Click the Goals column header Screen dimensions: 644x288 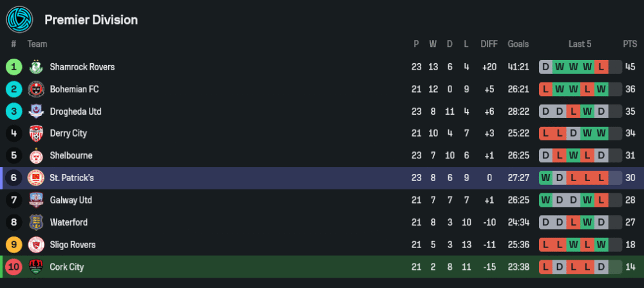coord(518,44)
